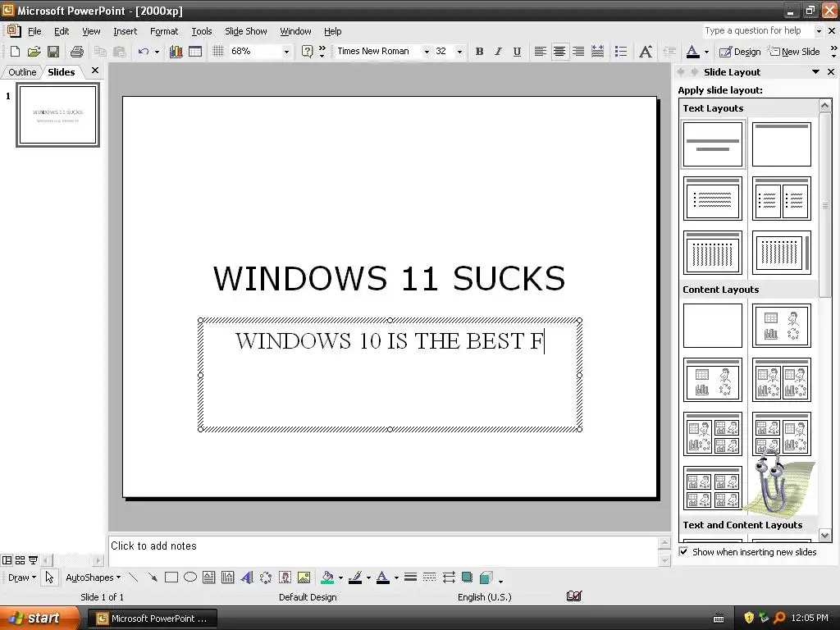Toggle center text alignment
The height and width of the screenshot is (630, 840).
tap(559, 52)
